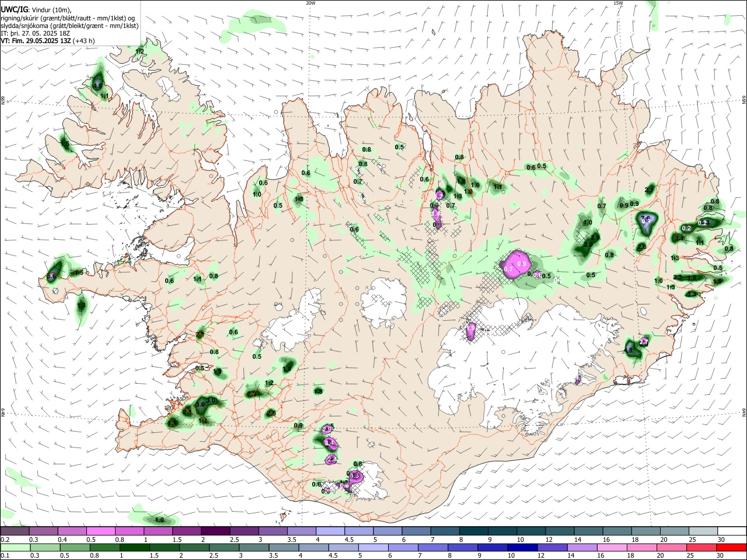Click the top-row swatch labeled 8
The height and width of the screenshot is (560, 747).
[473, 531]
